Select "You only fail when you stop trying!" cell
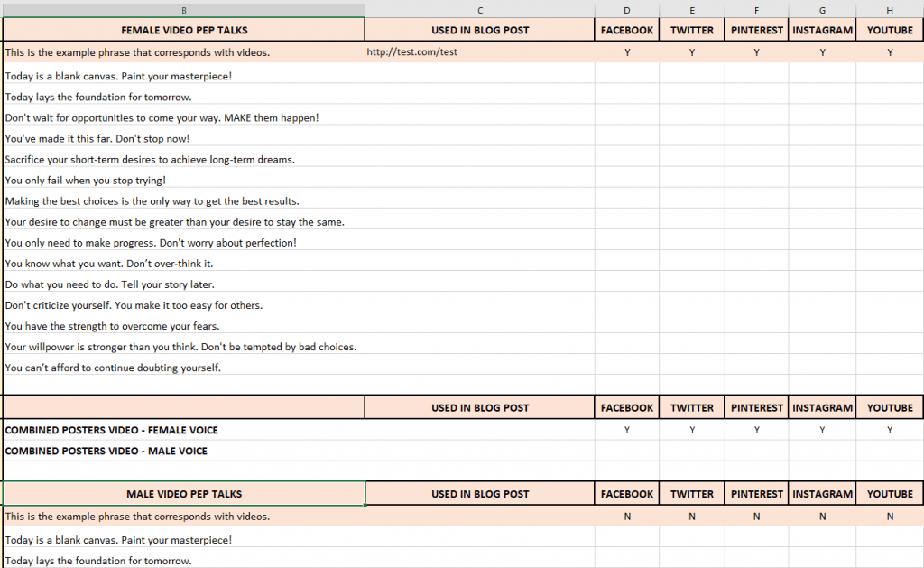The width and height of the screenshot is (924, 568). point(86,181)
